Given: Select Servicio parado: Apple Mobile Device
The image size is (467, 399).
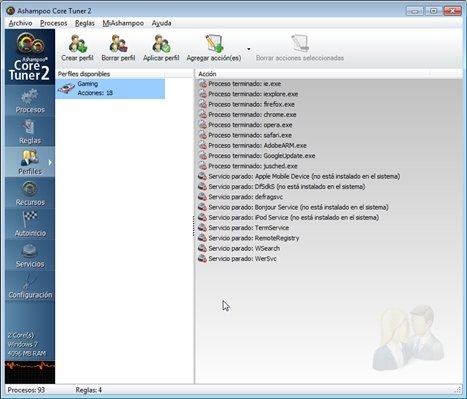Looking at the screenshot, I should point(304,176).
